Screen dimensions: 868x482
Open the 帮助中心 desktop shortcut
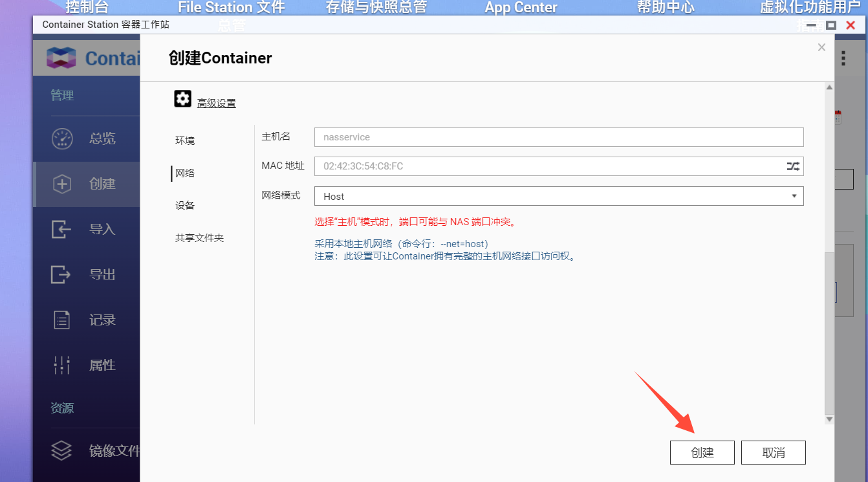pos(666,7)
